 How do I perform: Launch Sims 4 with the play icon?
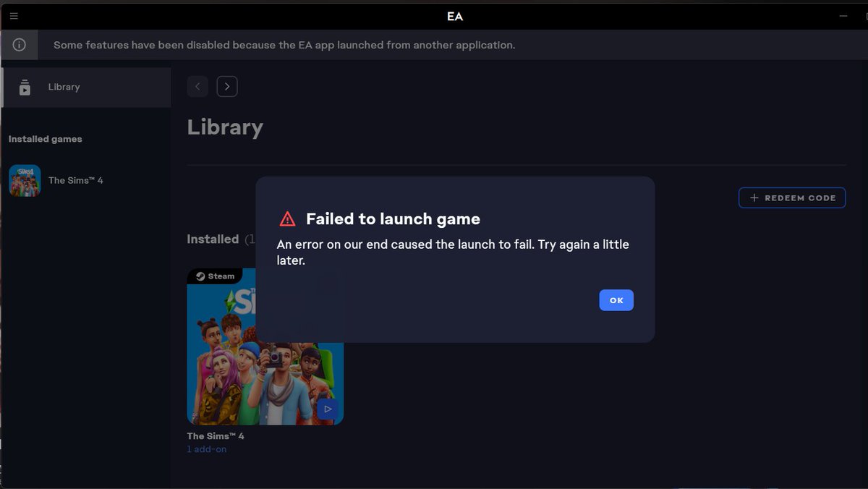[x=328, y=409]
